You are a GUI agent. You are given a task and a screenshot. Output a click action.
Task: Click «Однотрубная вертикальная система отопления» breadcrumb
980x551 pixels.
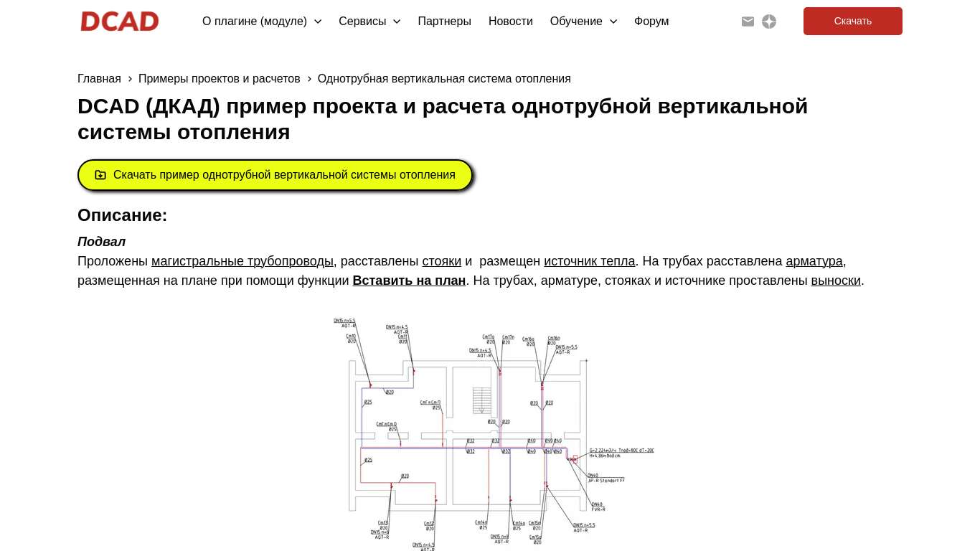click(444, 79)
